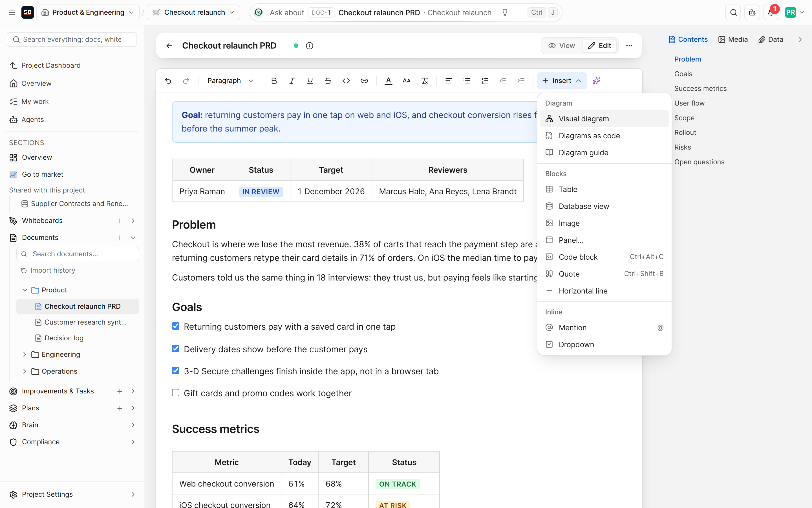Click the redo arrow in the editor toolbar
The image size is (812, 508).
point(186,81)
